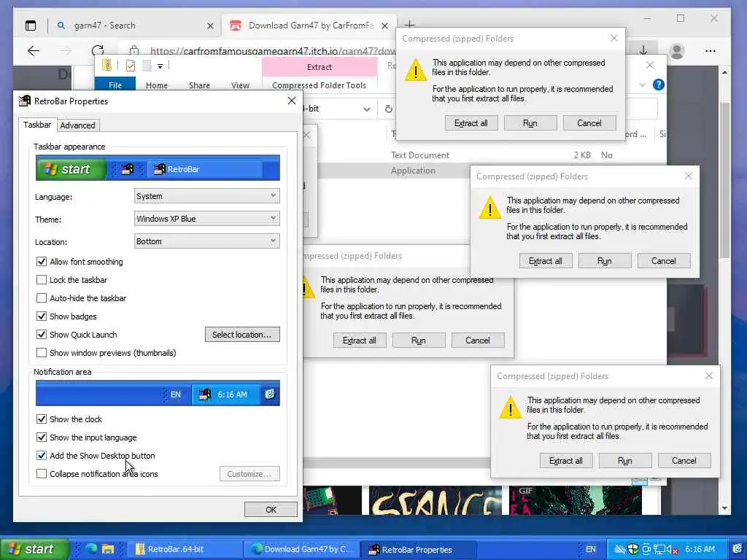The image size is (747, 560).
Task: Click the New Folder icon in Explorer's quick toolbar
Action: pyautogui.click(x=147, y=65)
